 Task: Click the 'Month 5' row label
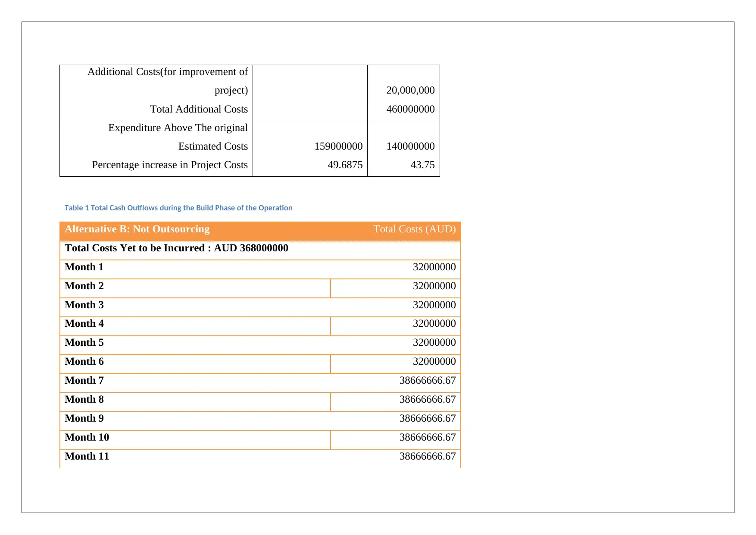[x=84, y=342]
